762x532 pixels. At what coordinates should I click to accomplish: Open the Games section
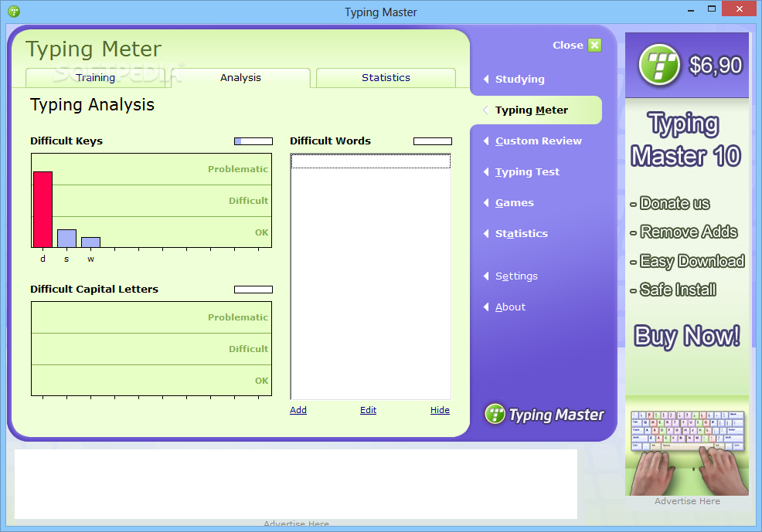tap(514, 203)
